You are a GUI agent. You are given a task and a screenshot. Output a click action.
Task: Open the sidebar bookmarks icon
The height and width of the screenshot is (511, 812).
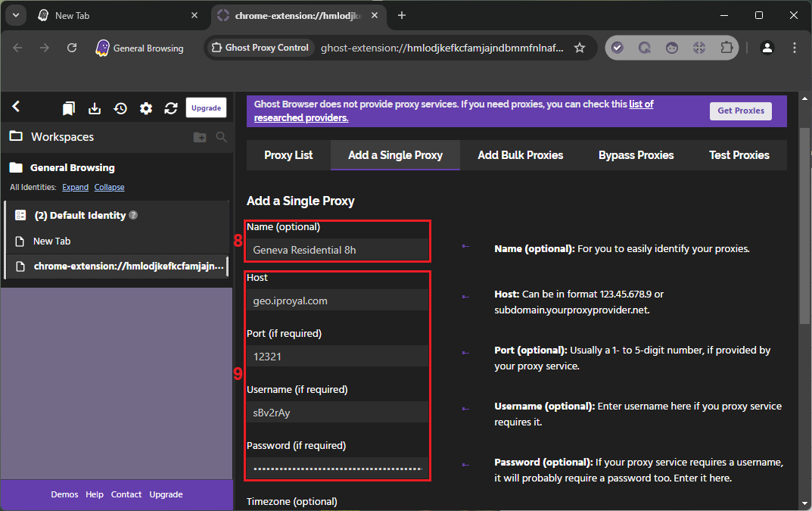[x=68, y=108]
